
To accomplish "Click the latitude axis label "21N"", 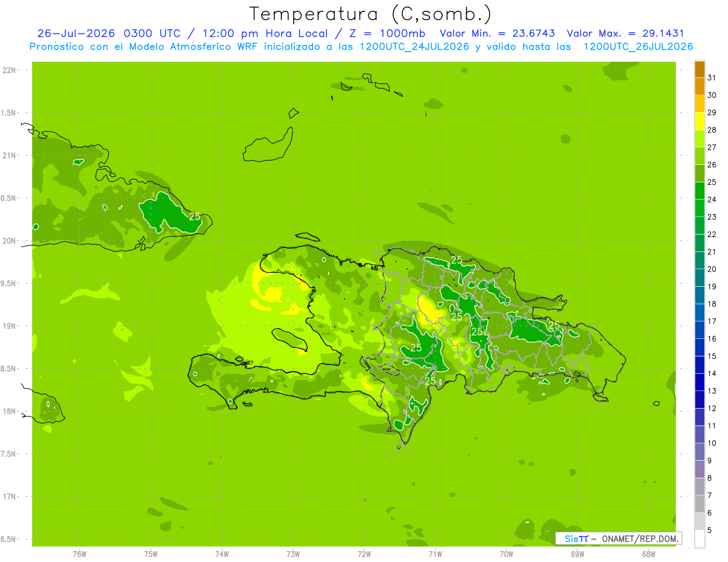I will pos(10,156).
